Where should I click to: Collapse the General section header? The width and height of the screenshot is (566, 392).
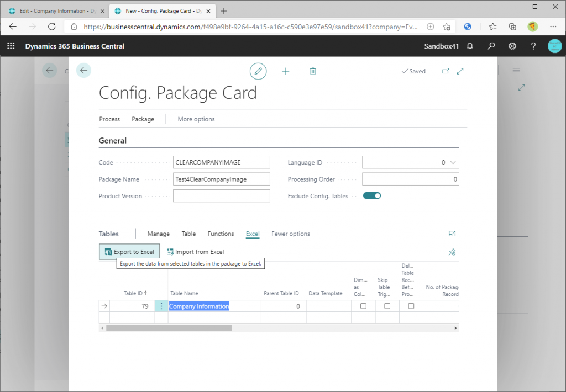click(113, 141)
